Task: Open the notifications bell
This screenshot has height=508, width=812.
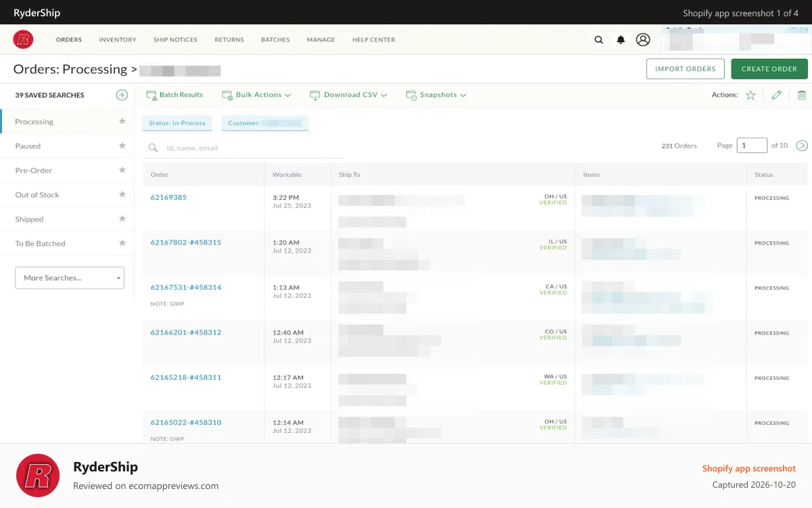Action: pos(621,40)
